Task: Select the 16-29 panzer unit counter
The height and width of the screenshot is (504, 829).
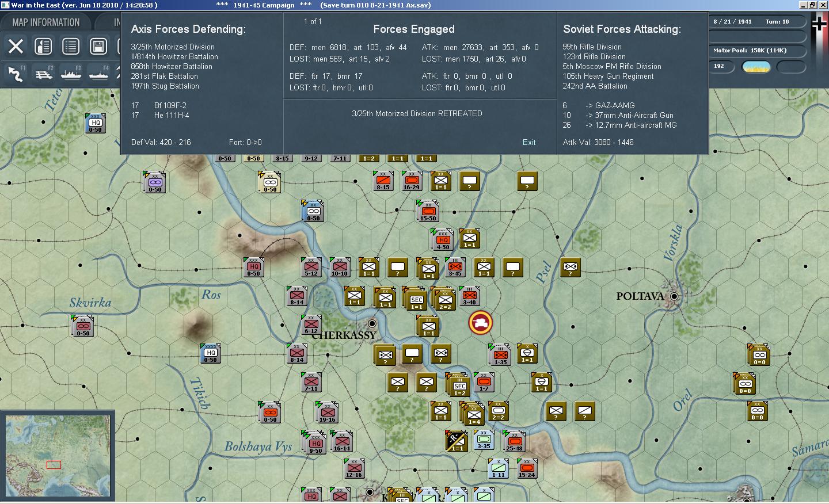Action: click(412, 181)
